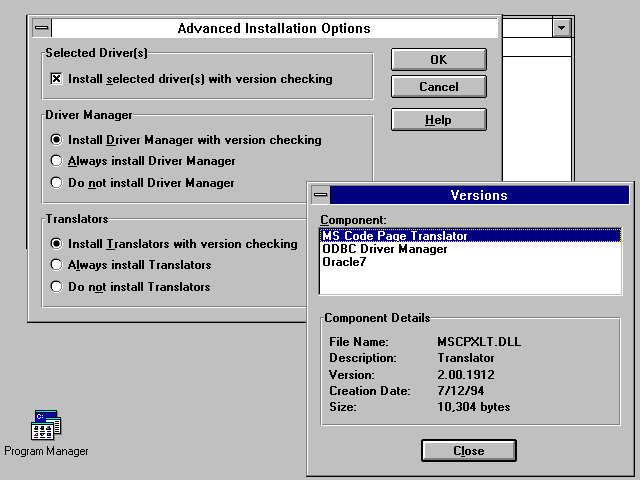Screen dimensions: 640x480
Task: Open the Advanced Installation Options control-menu box
Action: (39, 29)
